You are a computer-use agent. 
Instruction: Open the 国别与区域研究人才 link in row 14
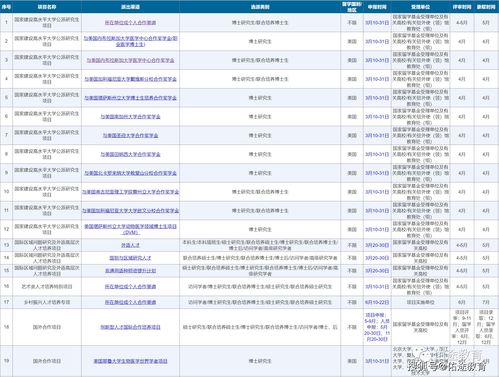[x=130, y=258]
